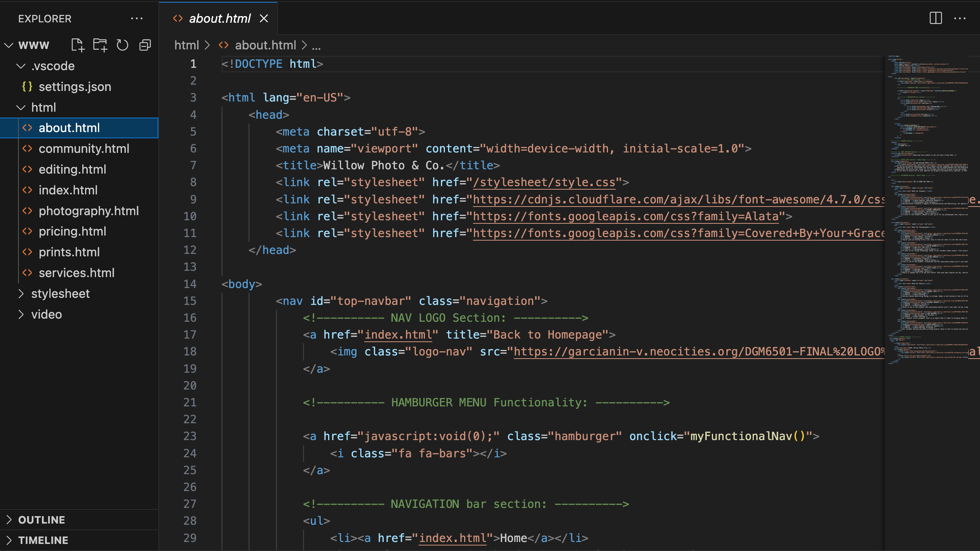Click the index.html Home link on line 29
Viewport: 980px width, 551px height.
coord(453,538)
